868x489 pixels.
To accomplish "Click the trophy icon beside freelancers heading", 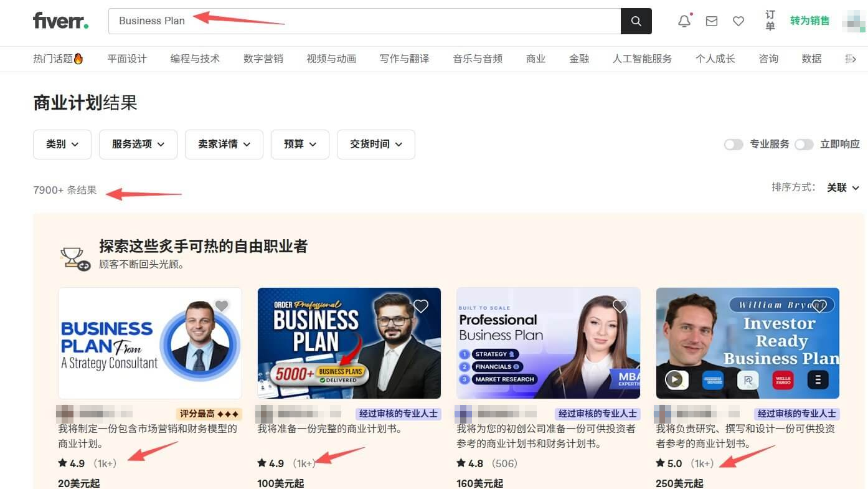I will pyautogui.click(x=75, y=258).
